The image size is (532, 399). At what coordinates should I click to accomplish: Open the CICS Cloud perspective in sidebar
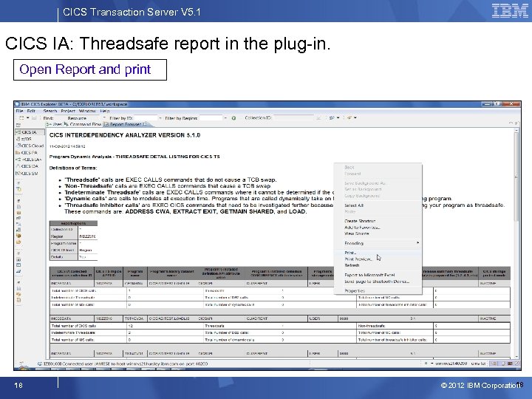tap(30, 146)
